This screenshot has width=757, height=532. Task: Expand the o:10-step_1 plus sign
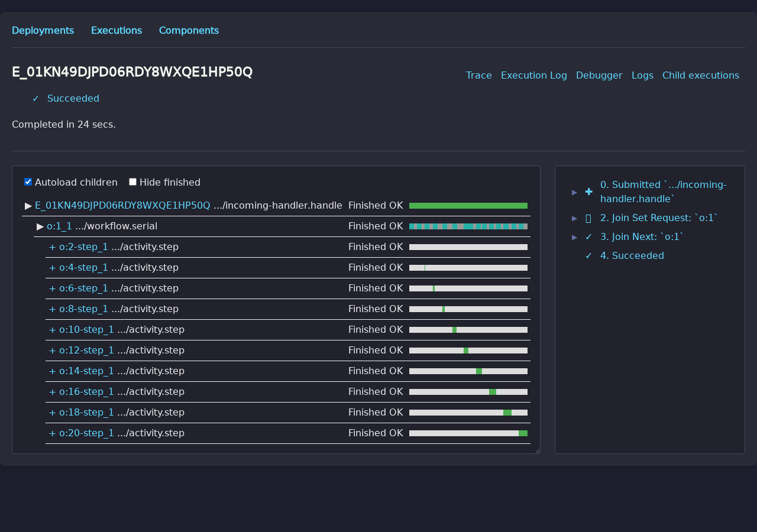click(52, 330)
